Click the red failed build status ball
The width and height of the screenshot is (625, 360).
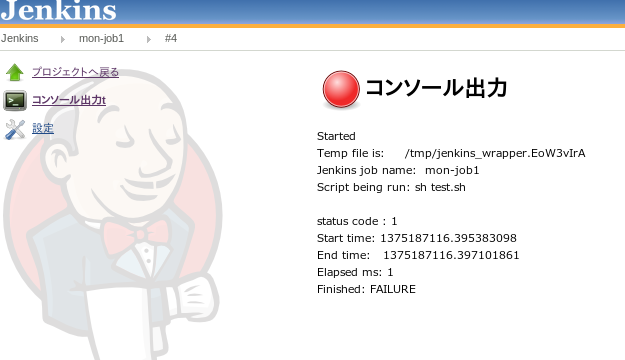[x=341, y=89]
